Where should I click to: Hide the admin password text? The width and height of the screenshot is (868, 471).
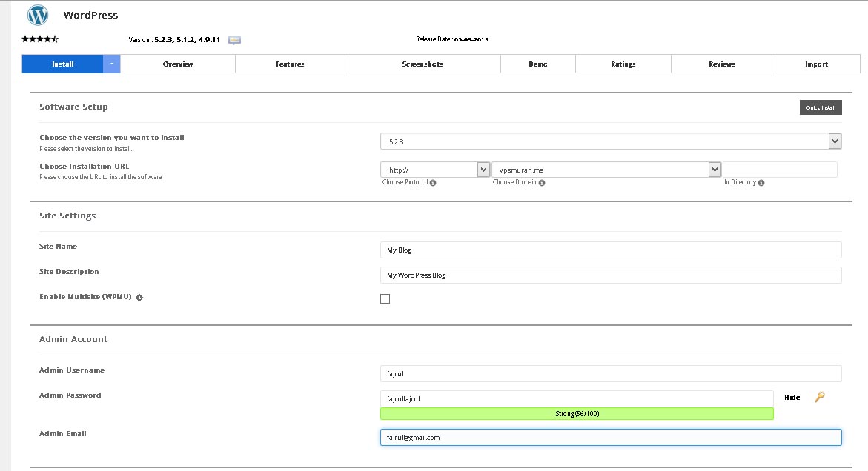coord(792,398)
